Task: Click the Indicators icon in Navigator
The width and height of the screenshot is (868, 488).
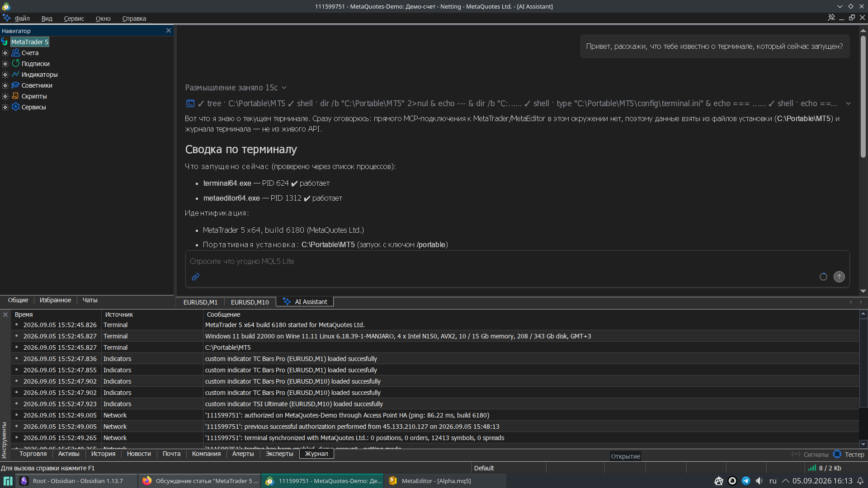Action: [x=16, y=74]
